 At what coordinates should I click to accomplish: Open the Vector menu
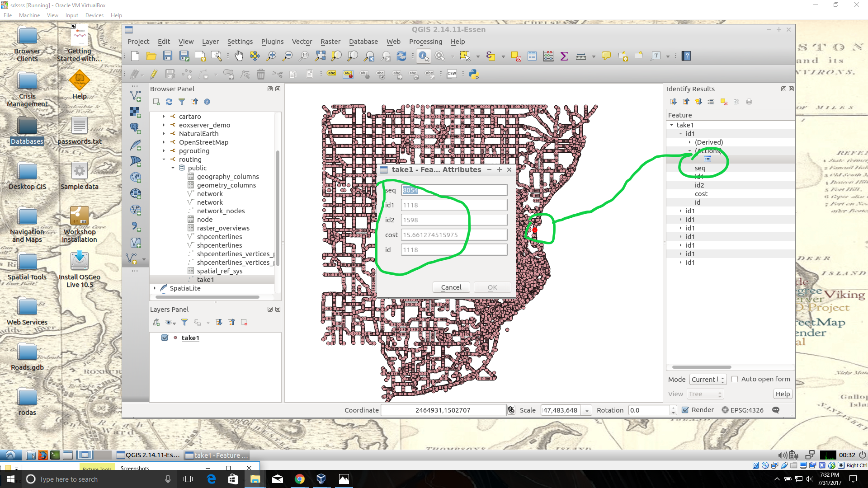(302, 42)
